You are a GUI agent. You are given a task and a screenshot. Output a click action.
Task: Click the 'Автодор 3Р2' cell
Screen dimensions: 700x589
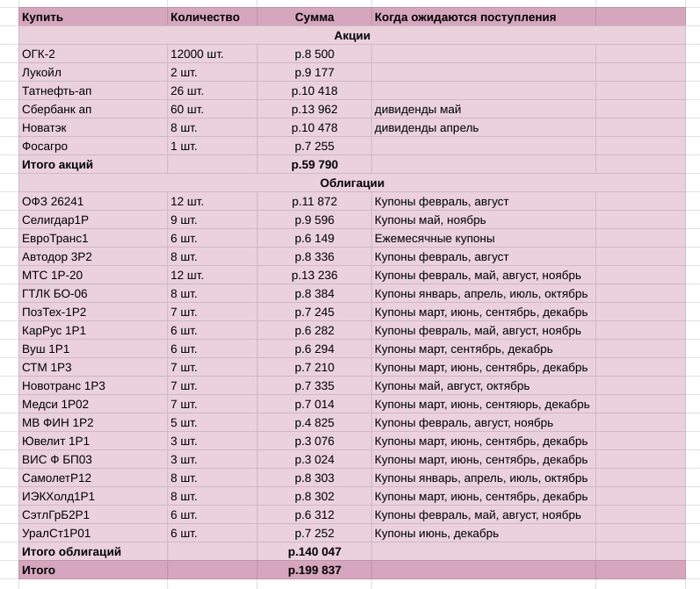93,257
